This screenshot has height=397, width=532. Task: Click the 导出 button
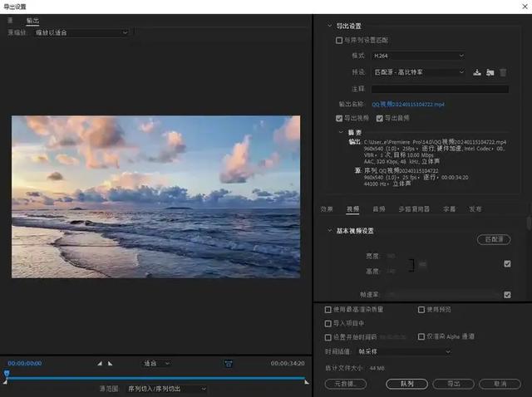coord(454,384)
